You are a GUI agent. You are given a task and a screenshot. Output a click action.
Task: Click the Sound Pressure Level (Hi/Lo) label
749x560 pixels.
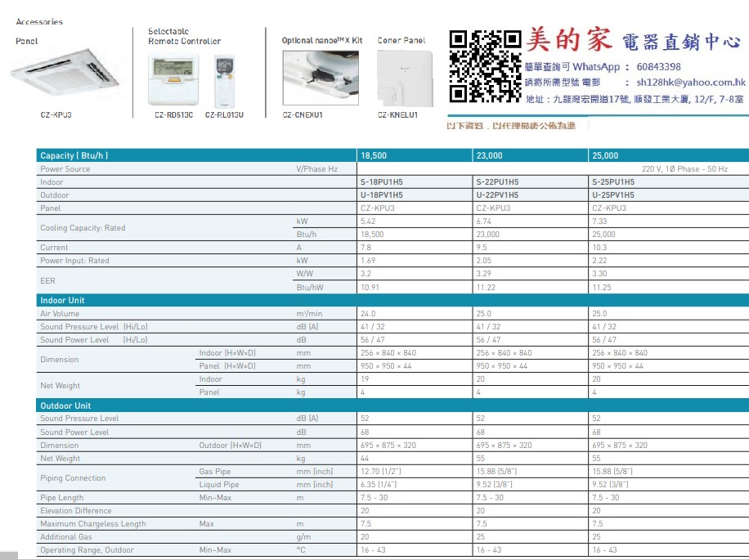point(94,326)
